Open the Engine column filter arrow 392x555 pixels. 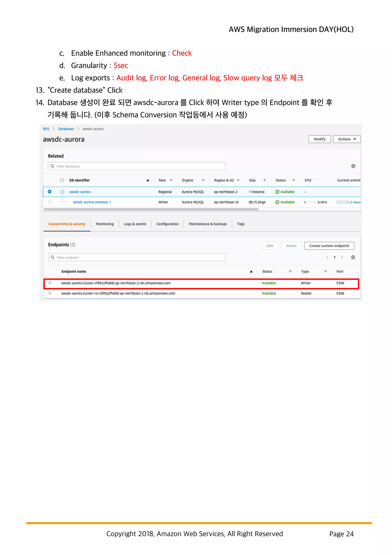[x=203, y=180]
